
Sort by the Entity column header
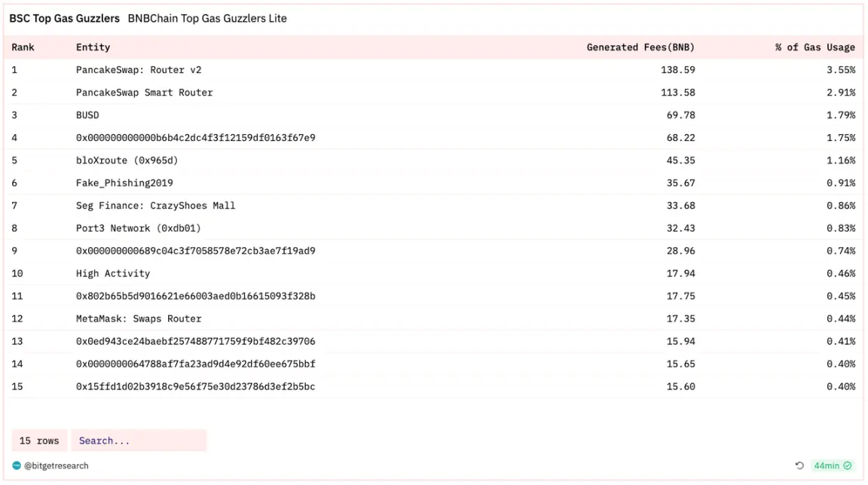pyautogui.click(x=93, y=47)
